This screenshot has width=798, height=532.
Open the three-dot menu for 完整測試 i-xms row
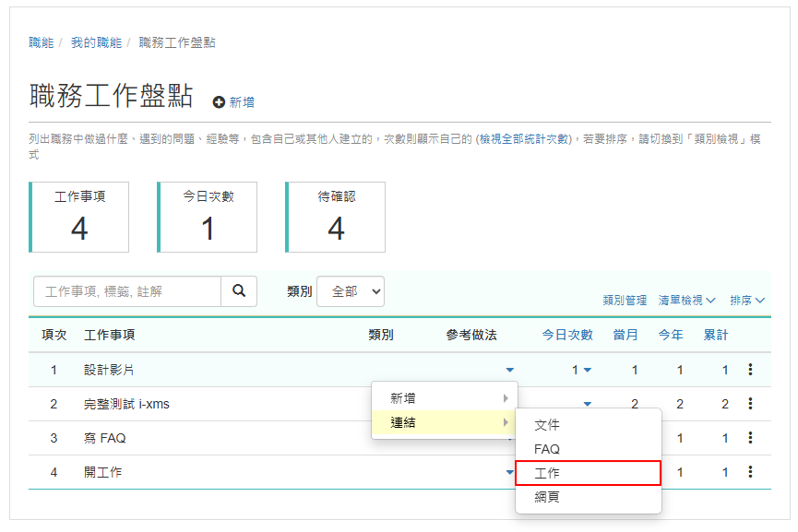pos(750,404)
